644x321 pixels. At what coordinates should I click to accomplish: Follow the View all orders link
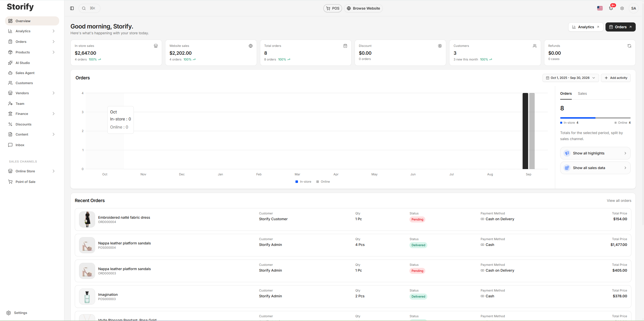pos(619,201)
